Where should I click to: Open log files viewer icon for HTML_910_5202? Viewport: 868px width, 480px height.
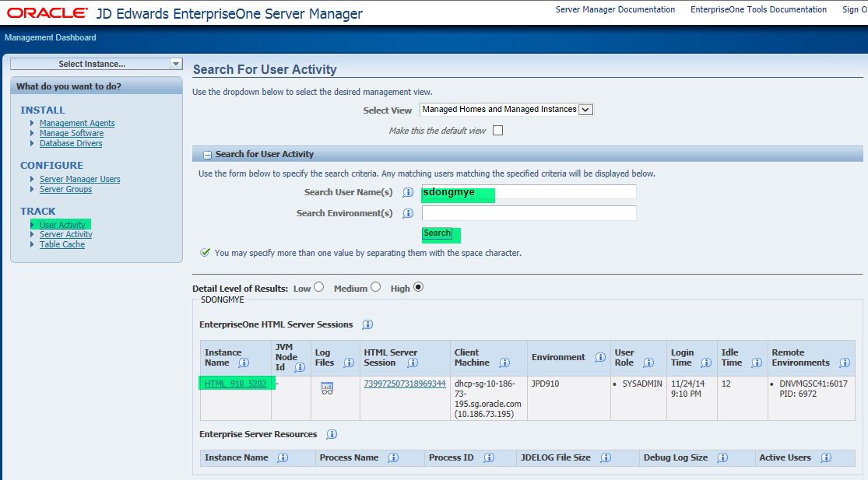click(x=327, y=389)
